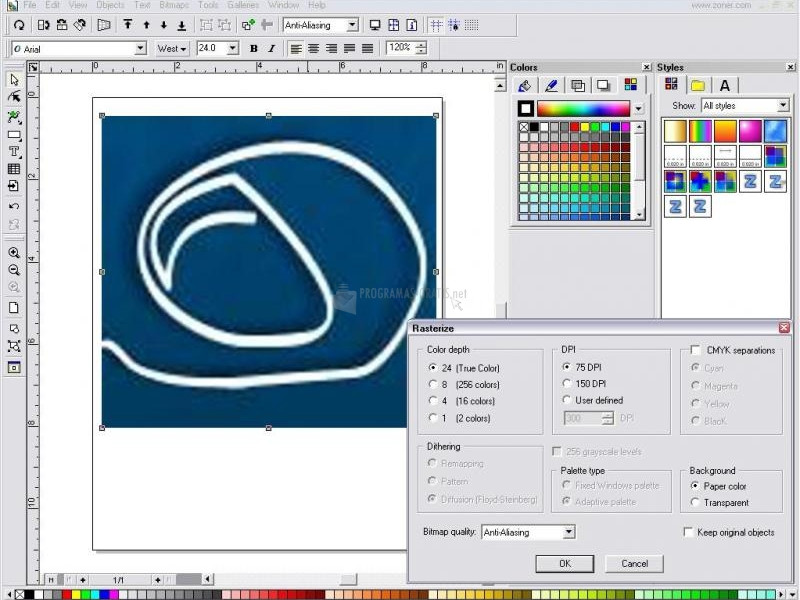Click the zoom 120% input field

pos(401,48)
